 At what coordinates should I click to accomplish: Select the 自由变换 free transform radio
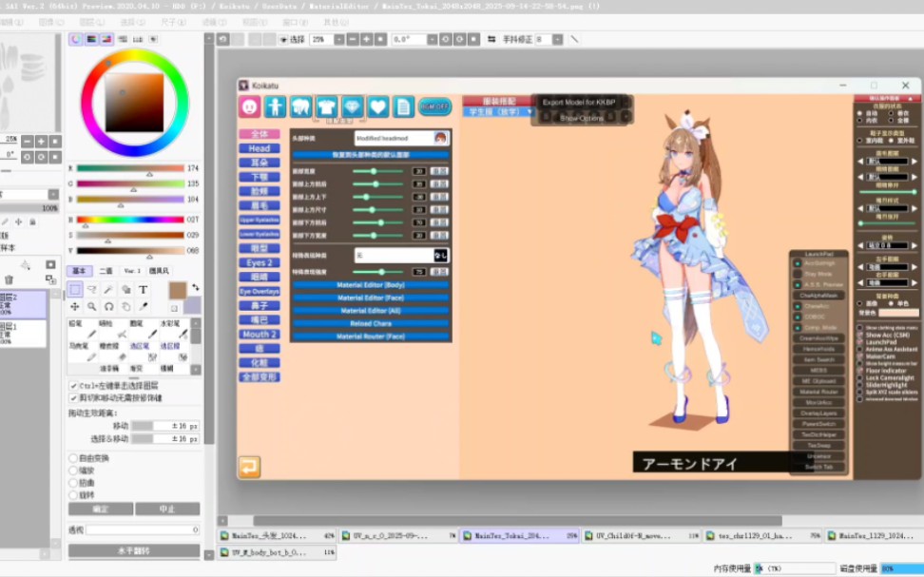(73, 458)
